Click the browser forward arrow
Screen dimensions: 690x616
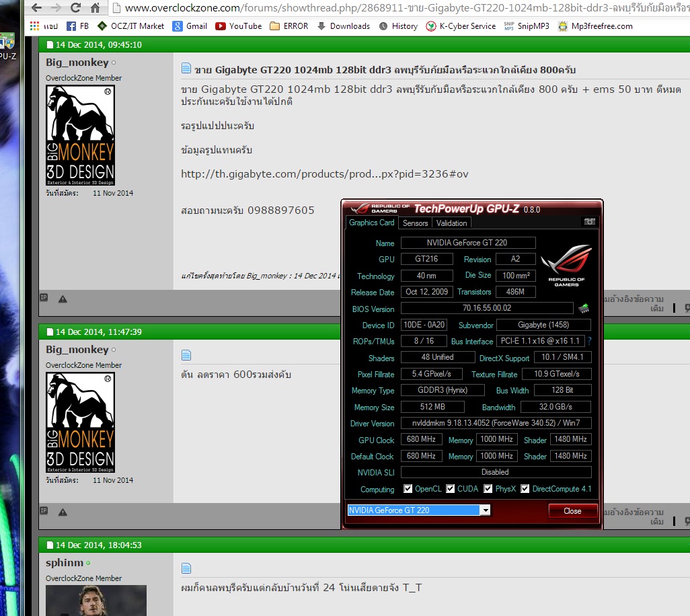pyautogui.click(x=56, y=7)
